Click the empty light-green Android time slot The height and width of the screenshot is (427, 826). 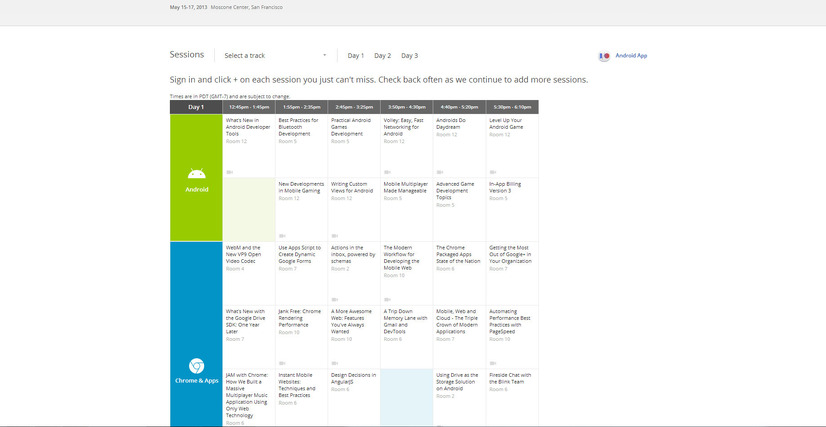click(x=249, y=210)
